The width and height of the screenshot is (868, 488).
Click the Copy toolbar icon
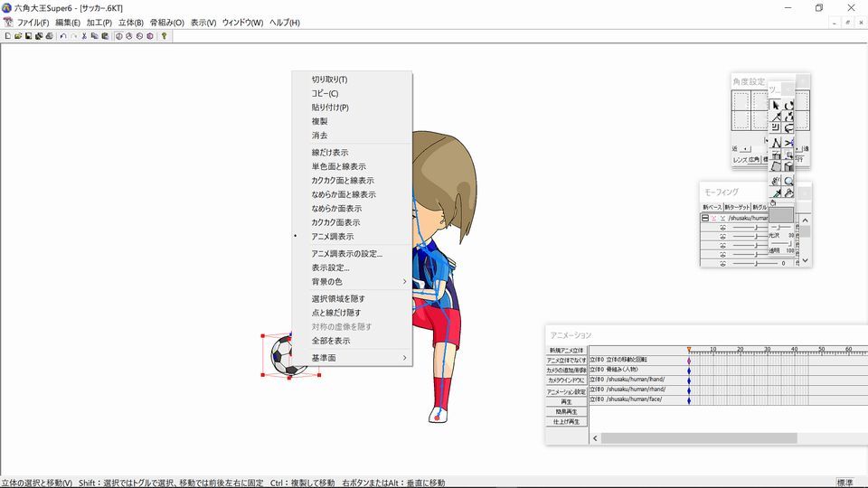click(x=94, y=36)
